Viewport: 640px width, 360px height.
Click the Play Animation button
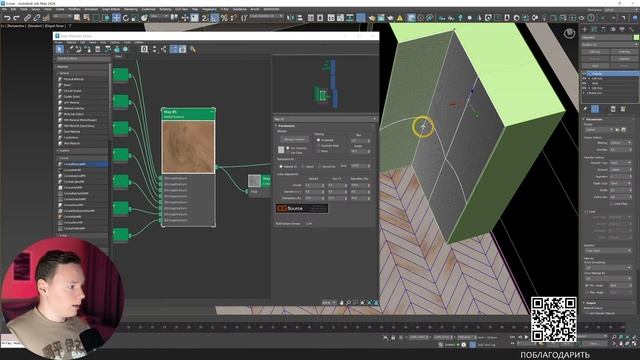pos(527,338)
